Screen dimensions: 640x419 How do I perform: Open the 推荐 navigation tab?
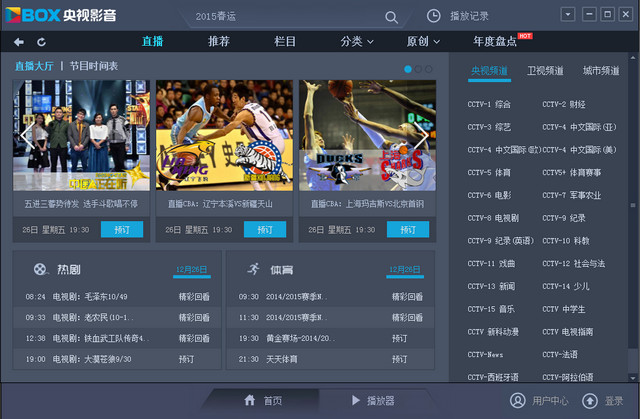[x=219, y=41]
